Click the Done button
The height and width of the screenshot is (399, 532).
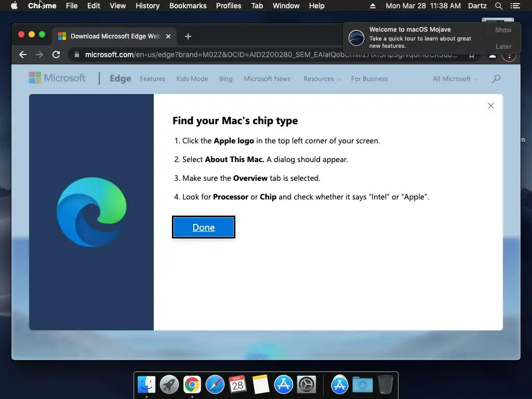[204, 227]
